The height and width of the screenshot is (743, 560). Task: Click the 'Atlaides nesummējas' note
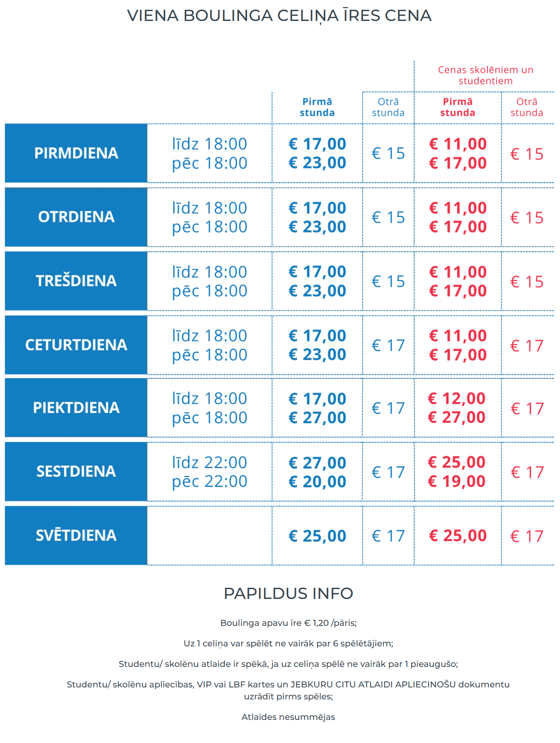tap(288, 717)
